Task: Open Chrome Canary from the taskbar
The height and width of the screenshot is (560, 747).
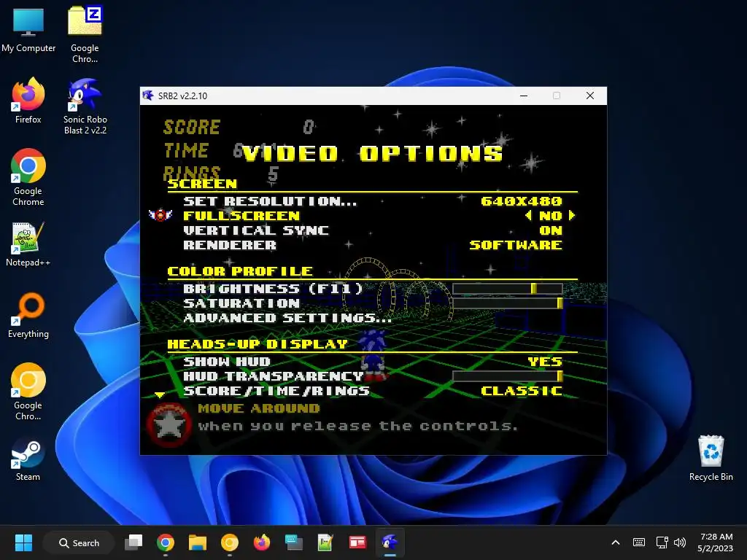Action: [230, 542]
